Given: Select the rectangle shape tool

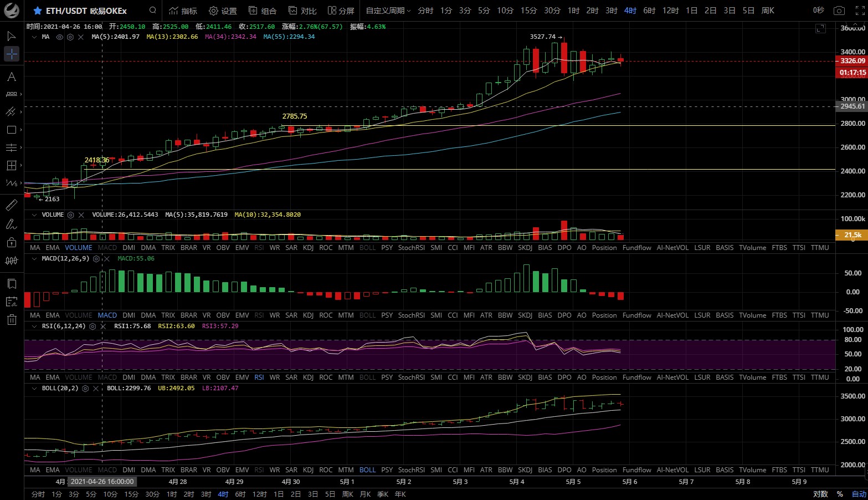Looking at the screenshot, I should click(x=11, y=130).
